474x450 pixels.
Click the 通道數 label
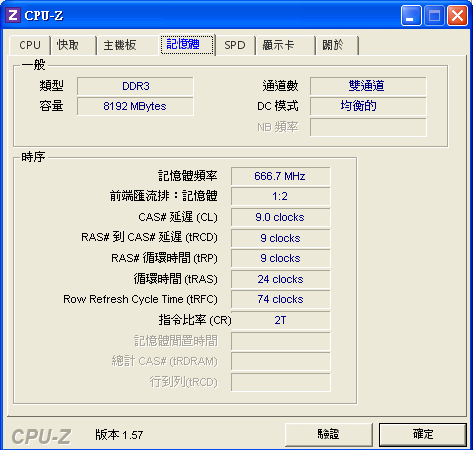click(x=280, y=86)
